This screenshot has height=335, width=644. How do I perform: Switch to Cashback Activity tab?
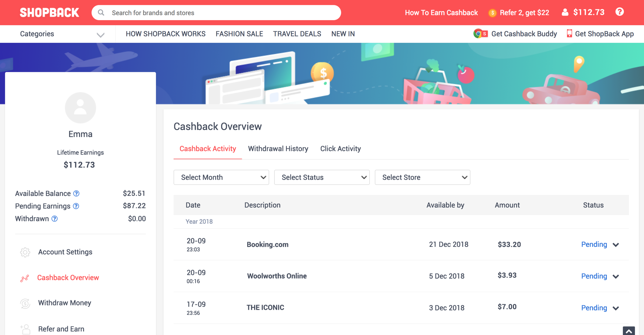point(208,149)
